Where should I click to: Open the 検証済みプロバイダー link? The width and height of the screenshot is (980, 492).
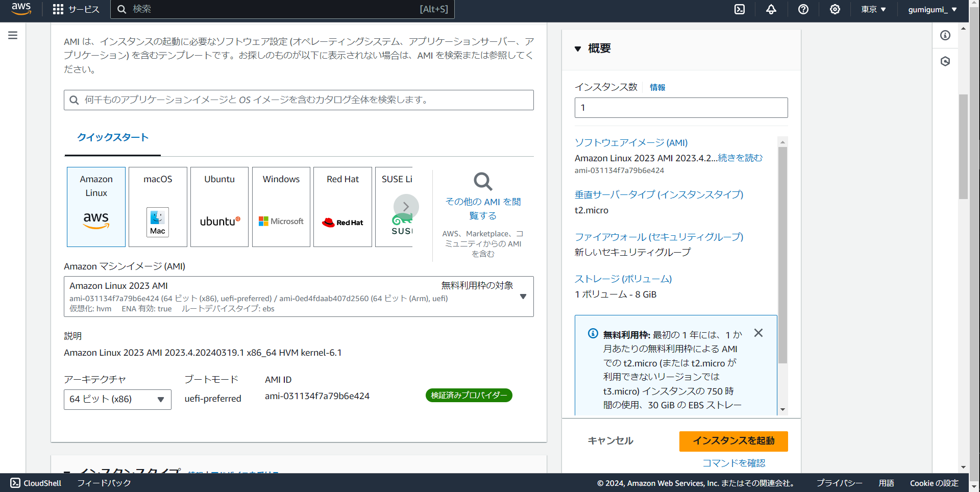468,395
